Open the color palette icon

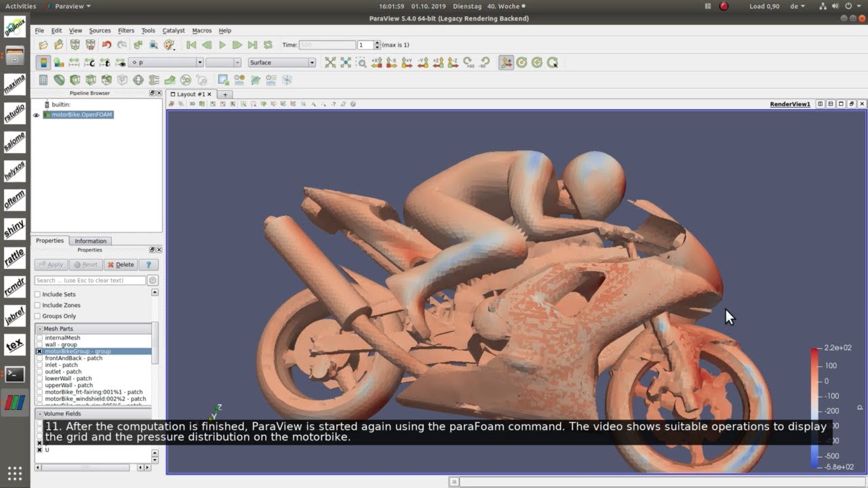169,45
